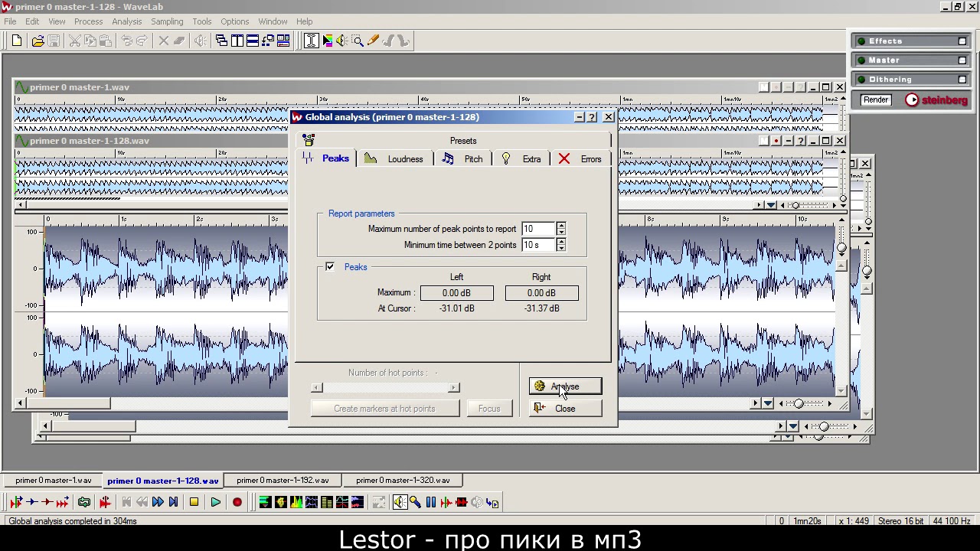This screenshot has height=551, width=980.
Task: Expand the Effects panel
Action: (962, 41)
